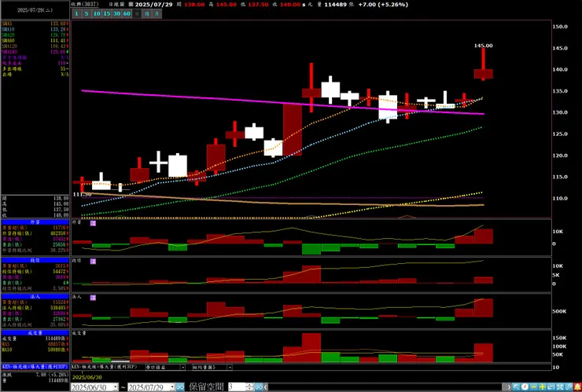The height and width of the screenshot is (392, 582).
Task: Select the 投信 blue header in left panel
Action: pyautogui.click(x=35, y=260)
